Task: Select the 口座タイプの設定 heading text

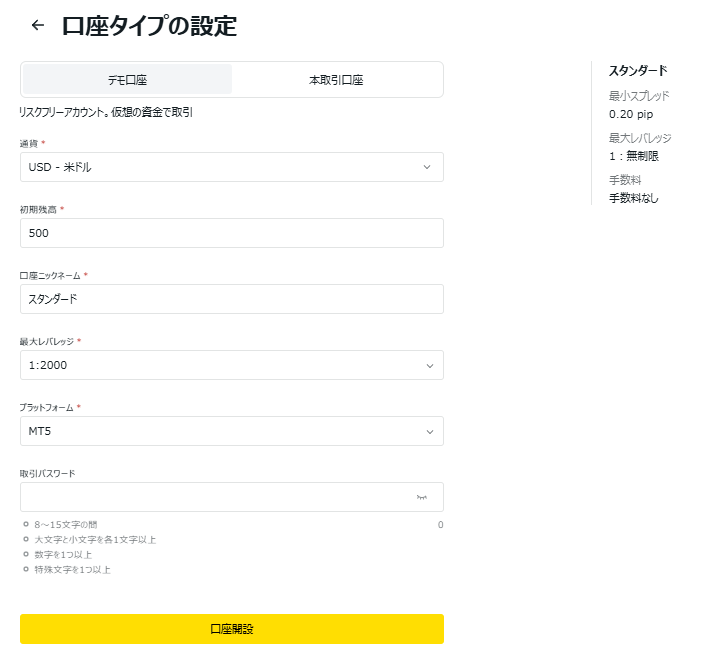Action: 149,26
